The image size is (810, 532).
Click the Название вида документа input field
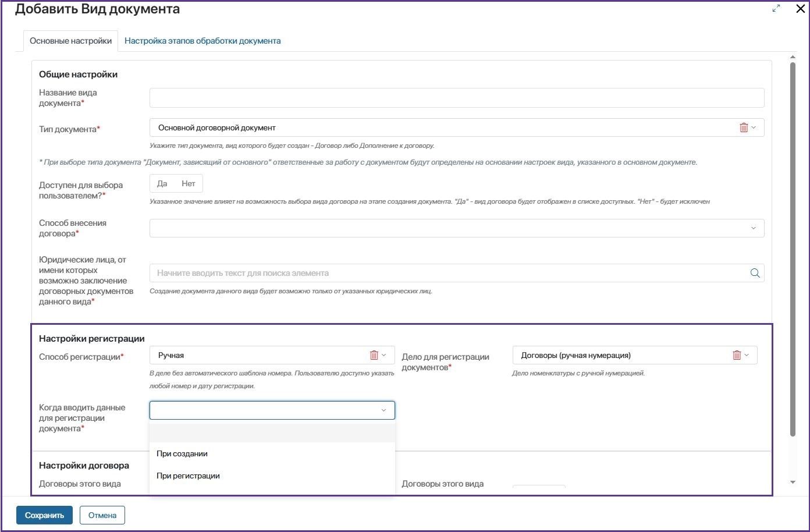coord(456,98)
